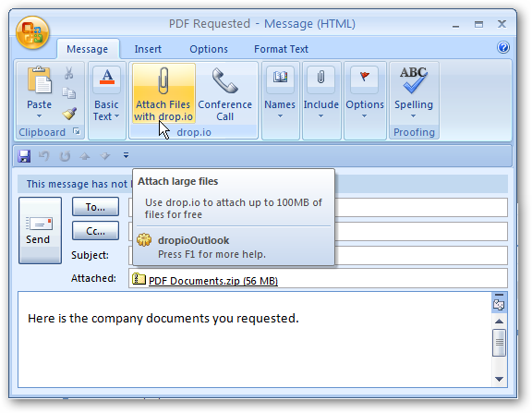The image size is (532, 413).
Task: Open the Format Text tab
Action: [x=281, y=49]
